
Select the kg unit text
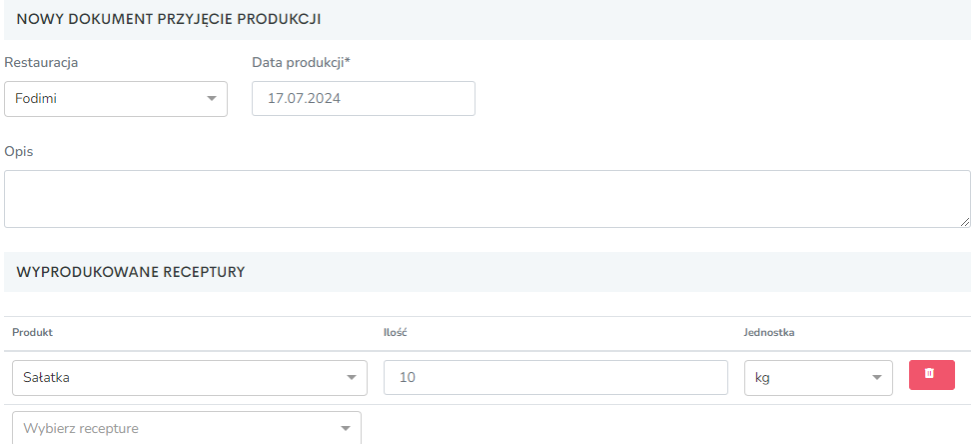click(x=762, y=378)
